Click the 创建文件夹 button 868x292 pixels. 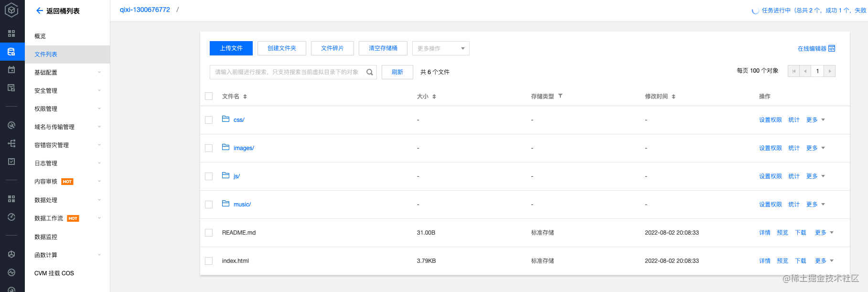(x=282, y=48)
